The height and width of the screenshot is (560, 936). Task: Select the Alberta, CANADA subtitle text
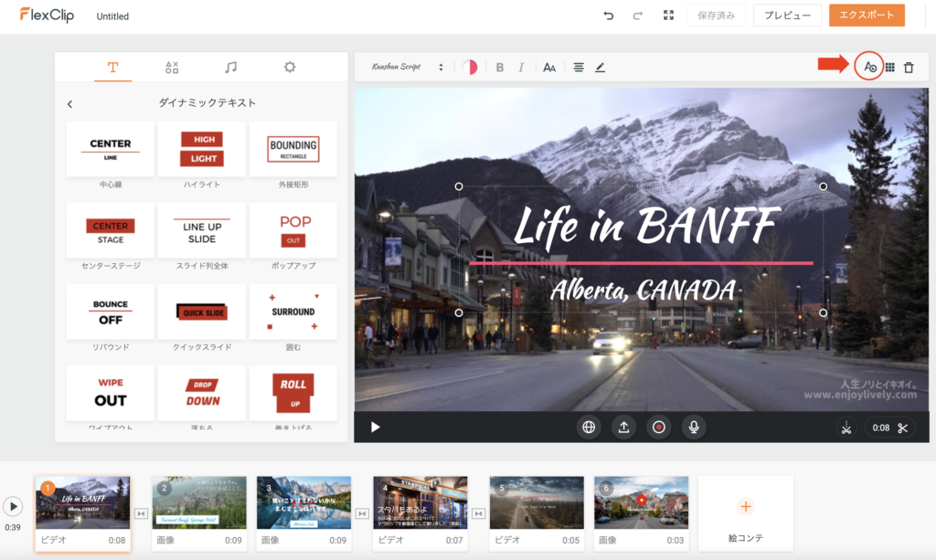tap(643, 291)
